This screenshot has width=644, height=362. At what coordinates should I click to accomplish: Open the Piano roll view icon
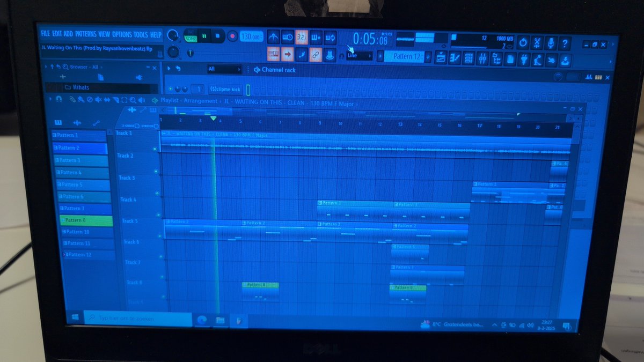[x=455, y=58]
